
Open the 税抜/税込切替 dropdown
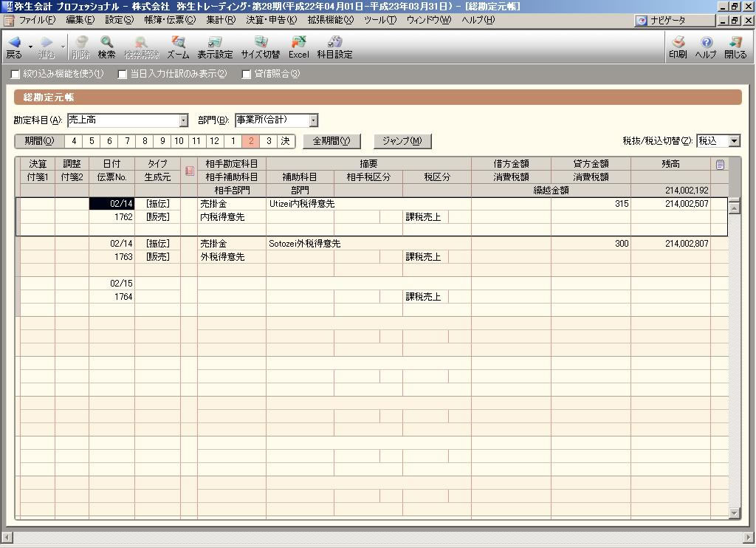click(735, 141)
